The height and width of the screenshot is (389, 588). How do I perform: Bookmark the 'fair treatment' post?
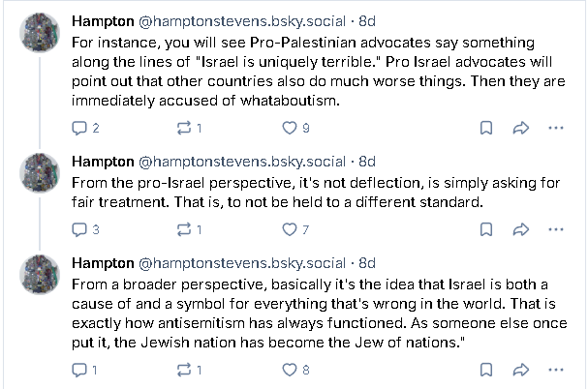(486, 229)
